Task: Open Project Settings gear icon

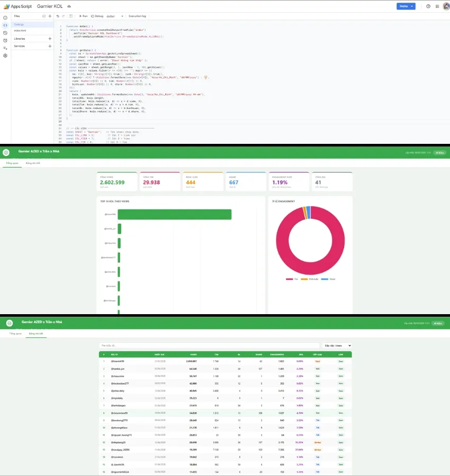Action: pyautogui.click(x=5, y=56)
